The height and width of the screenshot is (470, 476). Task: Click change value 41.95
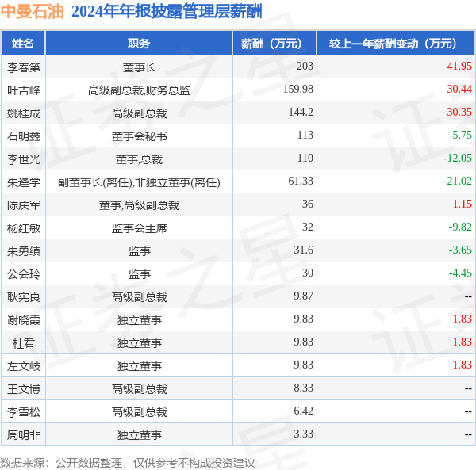[459, 66]
